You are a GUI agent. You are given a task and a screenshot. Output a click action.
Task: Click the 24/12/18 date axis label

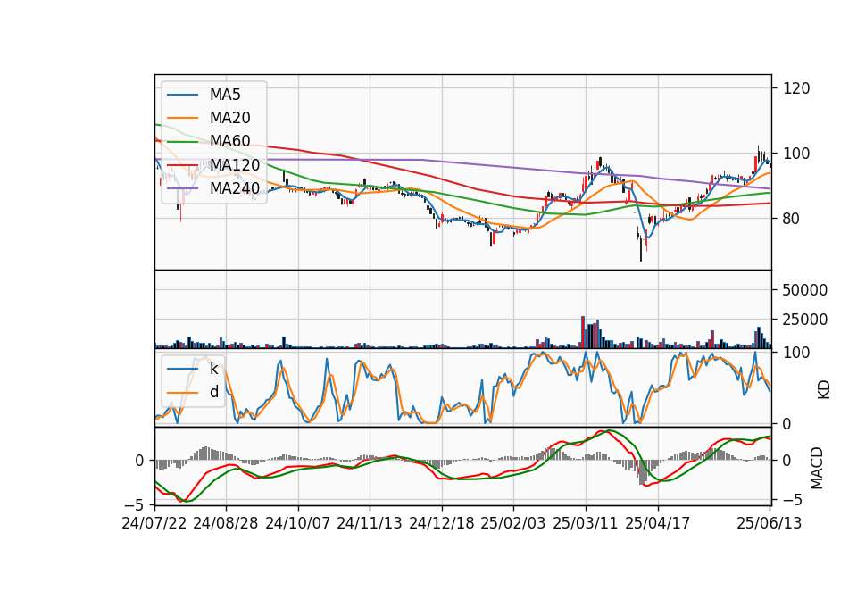pyautogui.click(x=442, y=523)
